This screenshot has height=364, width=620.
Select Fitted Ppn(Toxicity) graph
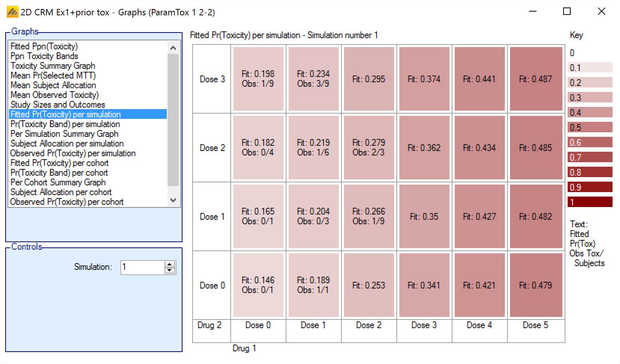[44, 46]
